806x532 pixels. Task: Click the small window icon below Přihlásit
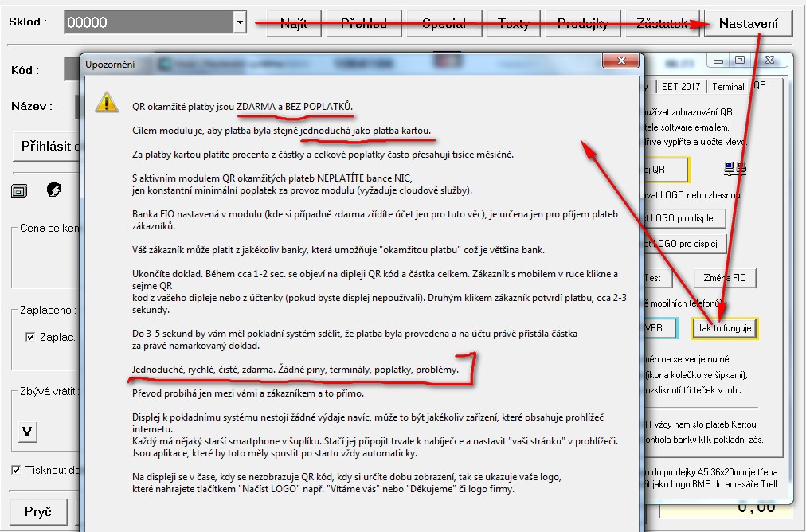[x=20, y=190]
